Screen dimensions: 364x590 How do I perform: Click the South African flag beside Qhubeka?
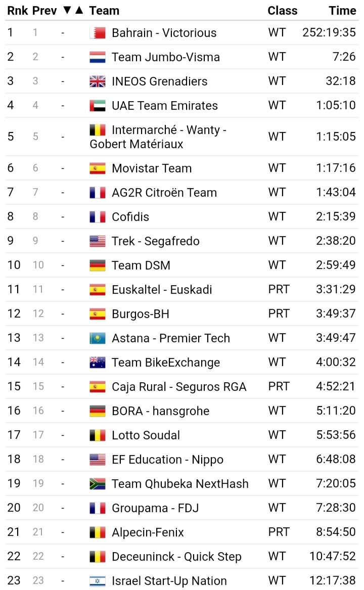pyautogui.click(x=98, y=484)
